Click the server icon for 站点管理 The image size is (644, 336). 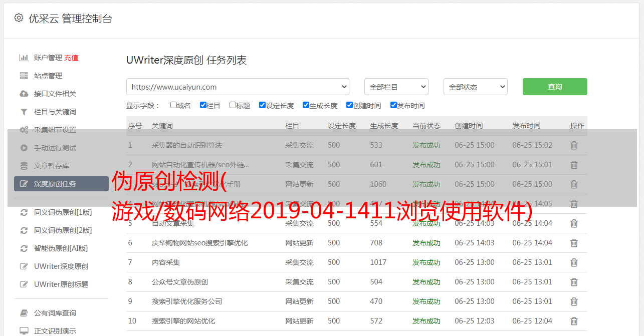(24, 76)
